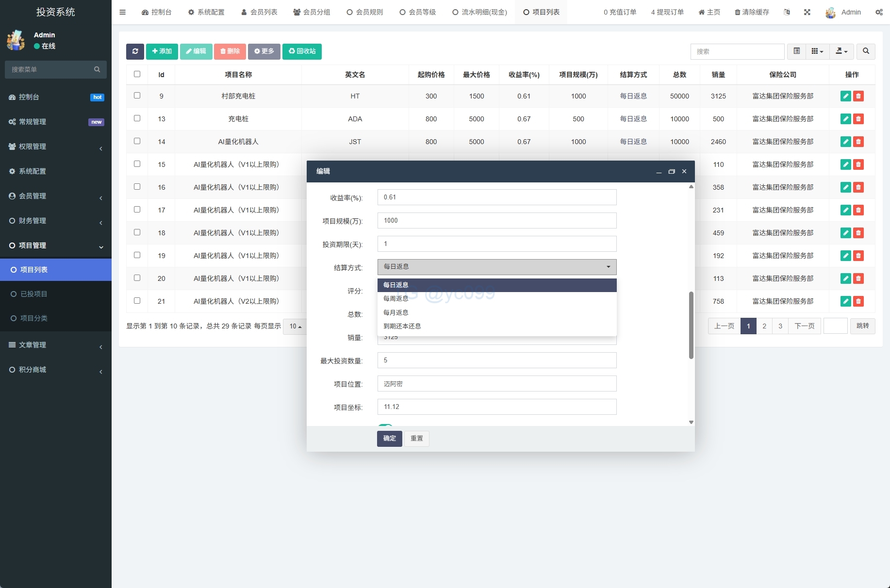Click the fullscreen icon in top bar
The width and height of the screenshot is (890, 588).
807,12
